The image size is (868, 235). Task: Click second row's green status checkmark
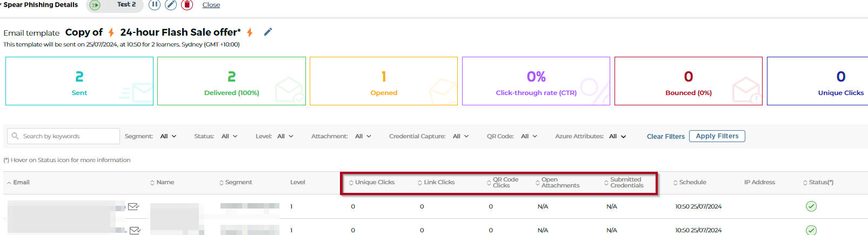pos(811,230)
